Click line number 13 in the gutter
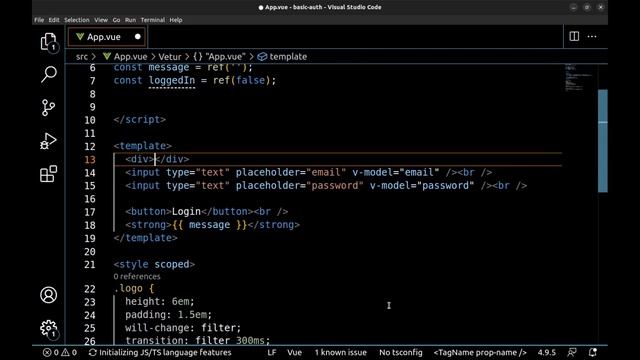 pos(90,160)
